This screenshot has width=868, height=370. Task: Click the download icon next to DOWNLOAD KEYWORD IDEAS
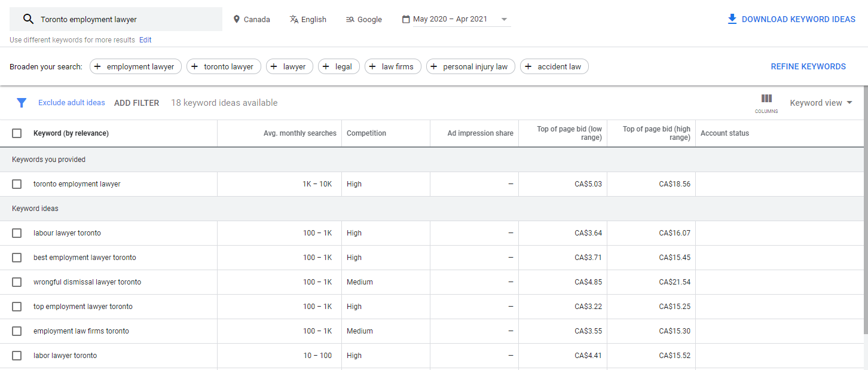(x=732, y=19)
